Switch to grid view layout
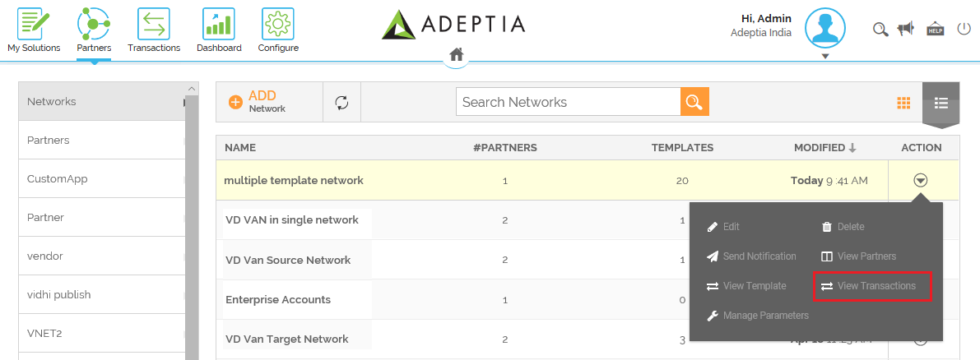Viewport: 980px width, 360px height. tap(903, 103)
